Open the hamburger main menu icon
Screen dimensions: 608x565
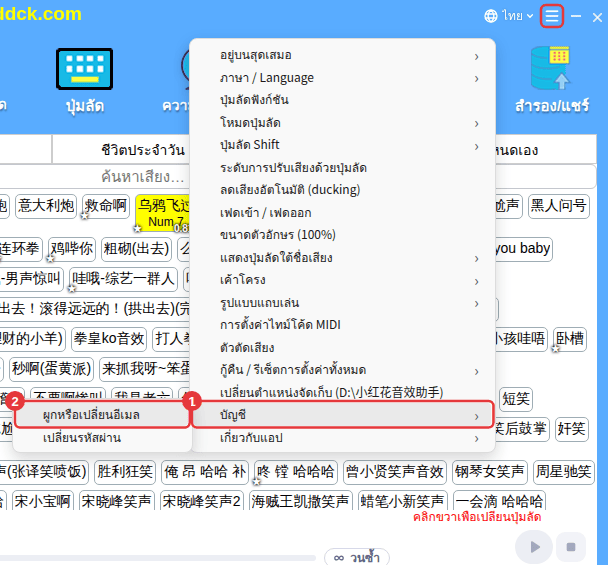(x=551, y=16)
